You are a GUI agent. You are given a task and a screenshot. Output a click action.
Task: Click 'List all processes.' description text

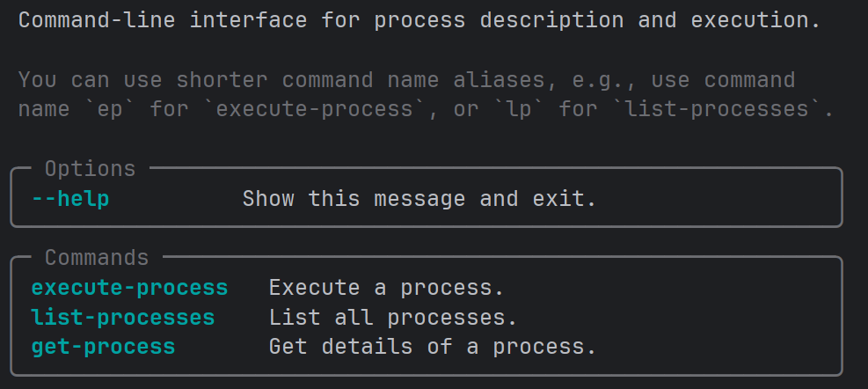(393, 317)
